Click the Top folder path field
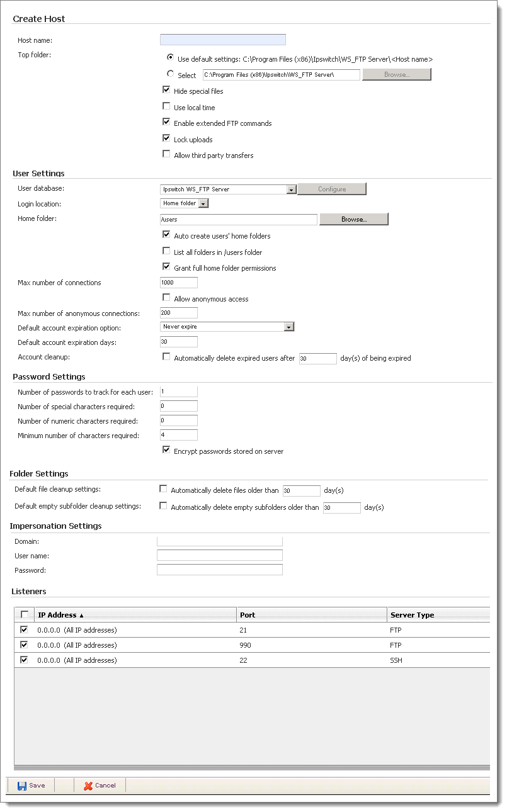The width and height of the screenshot is (507, 812). pyautogui.click(x=281, y=75)
